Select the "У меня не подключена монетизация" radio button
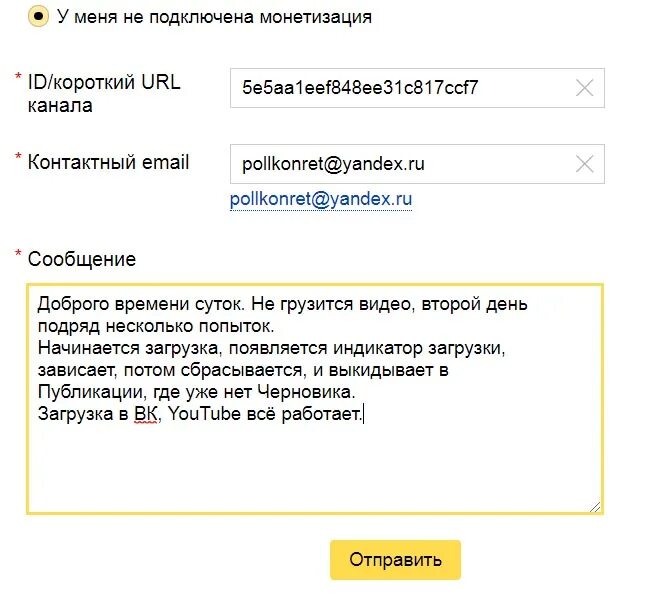 38,17
